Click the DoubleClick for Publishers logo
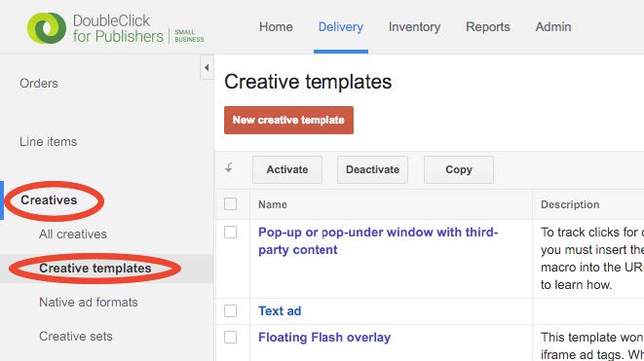This screenshot has height=361, width=644. pos(115,28)
